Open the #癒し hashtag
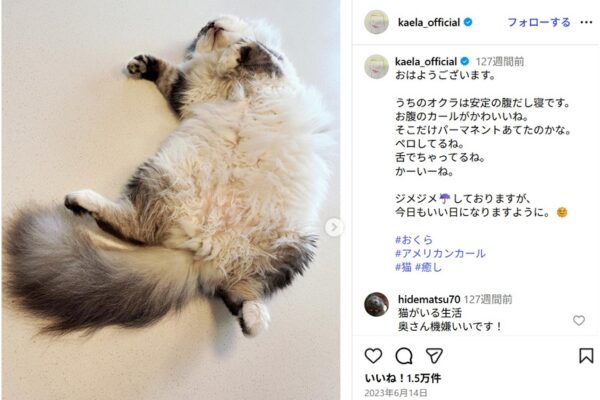The image size is (600, 400). point(429,267)
